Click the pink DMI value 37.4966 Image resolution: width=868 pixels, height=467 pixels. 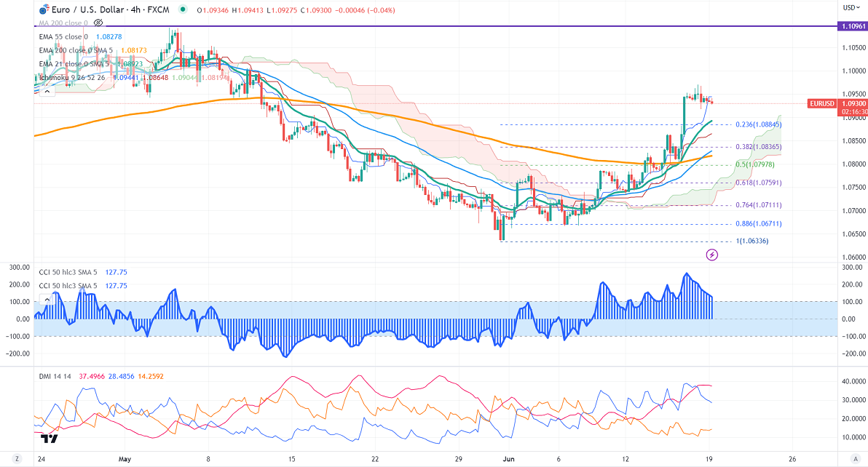point(92,376)
